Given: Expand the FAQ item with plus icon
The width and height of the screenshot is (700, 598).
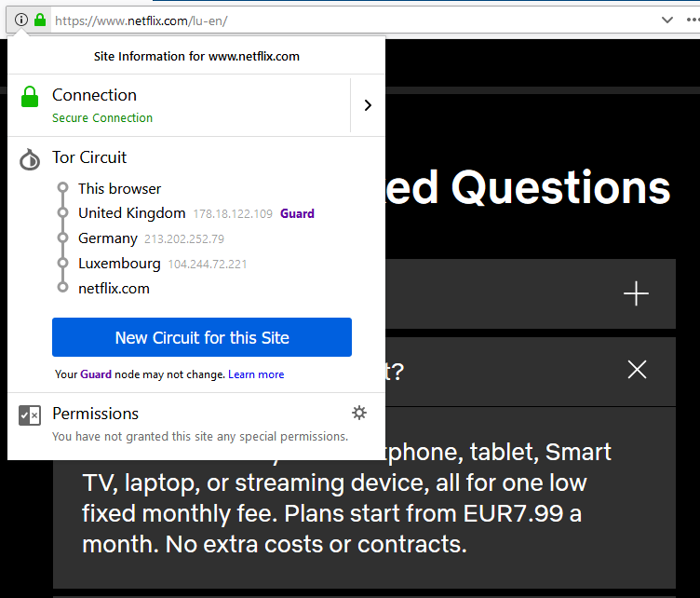Looking at the screenshot, I should pyautogui.click(x=636, y=293).
